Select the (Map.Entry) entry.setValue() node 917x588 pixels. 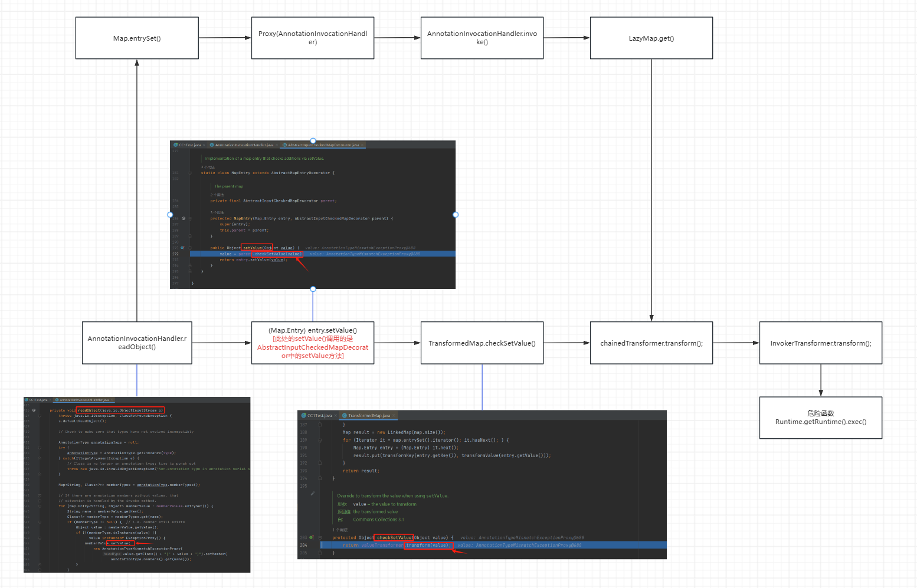(x=313, y=343)
